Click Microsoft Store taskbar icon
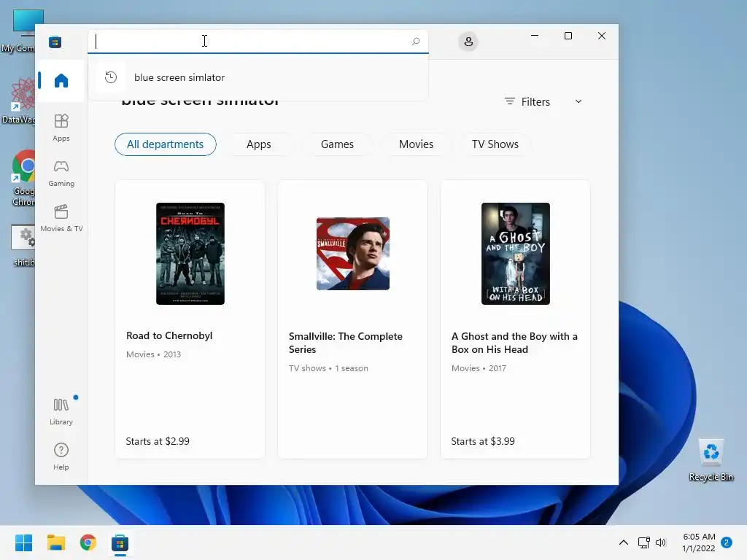The width and height of the screenshot is (747, 560). click(x=120, y=542)
